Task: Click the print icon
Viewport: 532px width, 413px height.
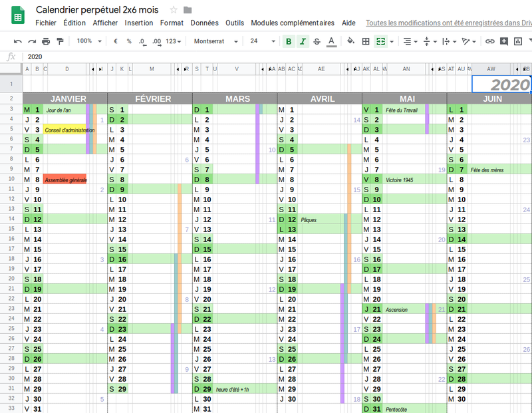Action: point(47,41)
